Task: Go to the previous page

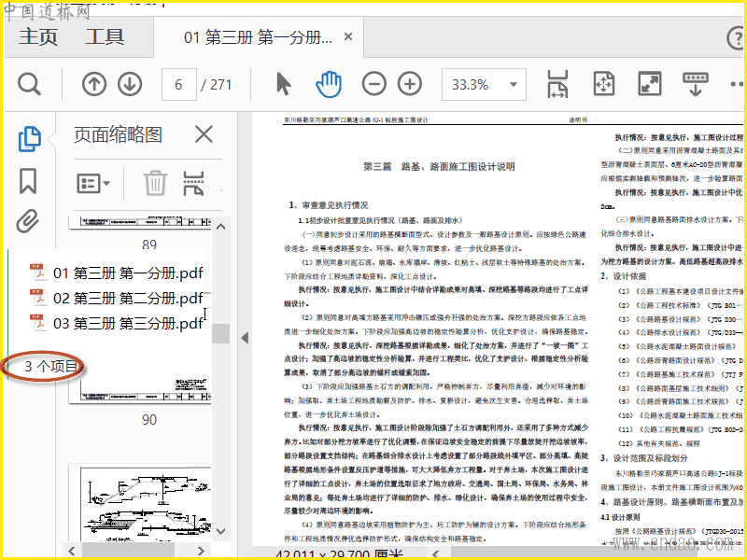Action: click(x=94, y=85)
